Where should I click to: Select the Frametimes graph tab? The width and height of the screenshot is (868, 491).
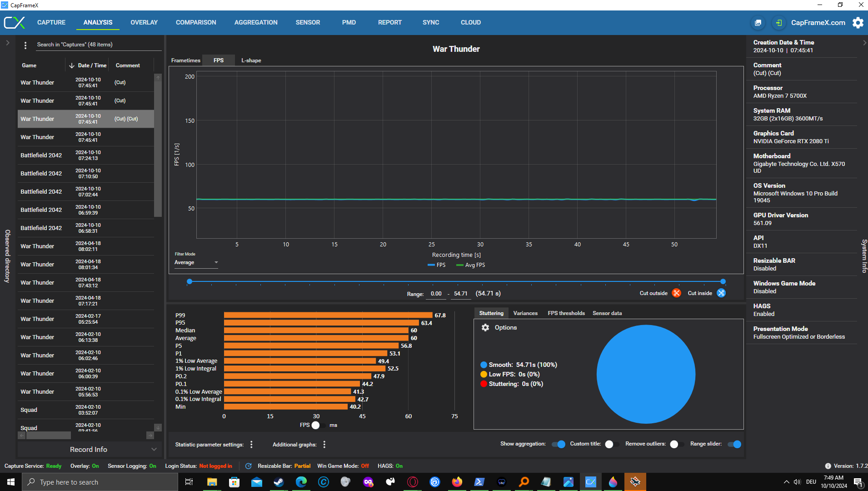tap(185, 60)
